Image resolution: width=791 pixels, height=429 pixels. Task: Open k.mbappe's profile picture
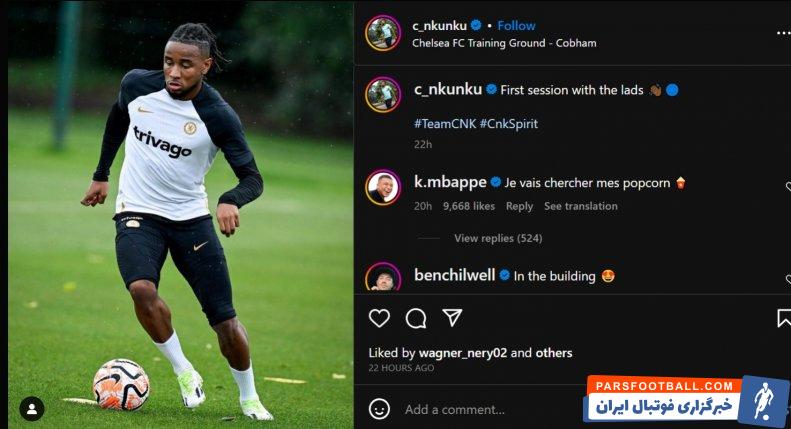click(383, 187)
